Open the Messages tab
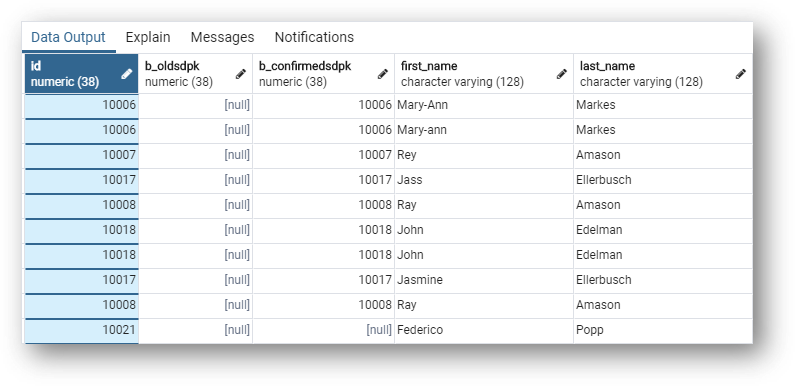The image size is (795, 386). coord(222,38)
